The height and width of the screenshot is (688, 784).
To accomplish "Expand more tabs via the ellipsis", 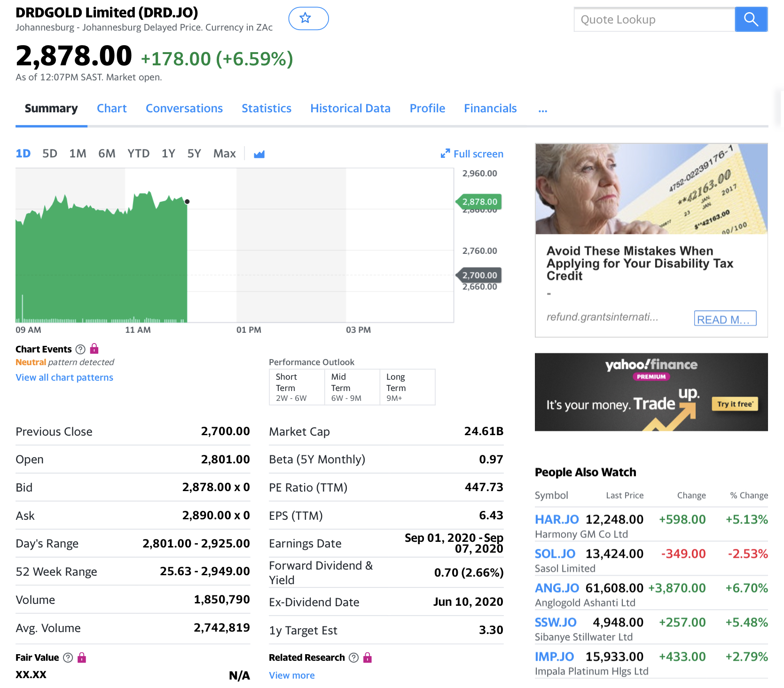I will coord(543,110).
